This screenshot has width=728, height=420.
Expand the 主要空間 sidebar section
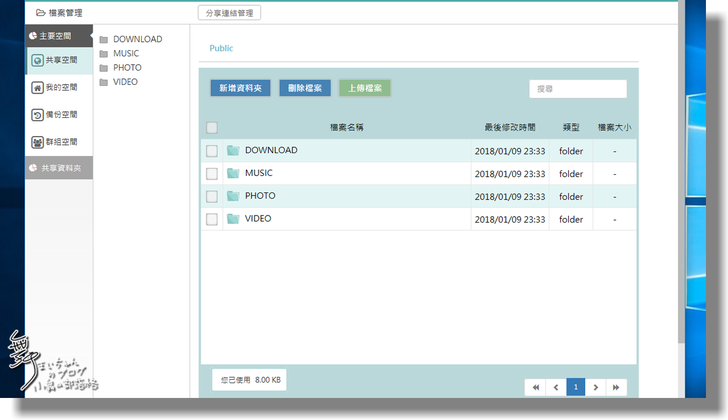pos(58,36)
